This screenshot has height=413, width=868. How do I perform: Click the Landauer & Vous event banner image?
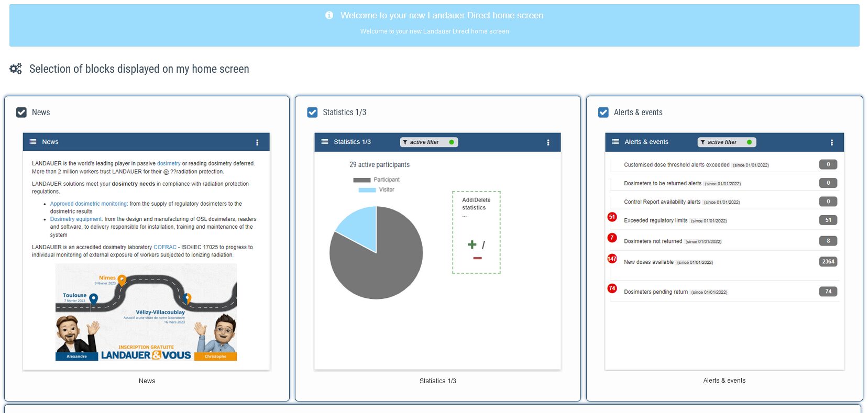(x=146, y=312)
